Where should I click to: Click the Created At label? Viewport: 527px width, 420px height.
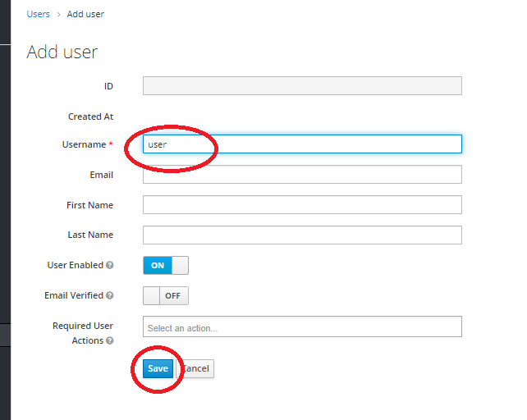91,116
